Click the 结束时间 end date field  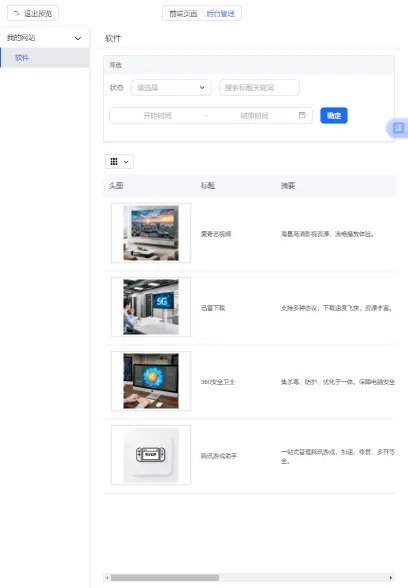point(254,116)
